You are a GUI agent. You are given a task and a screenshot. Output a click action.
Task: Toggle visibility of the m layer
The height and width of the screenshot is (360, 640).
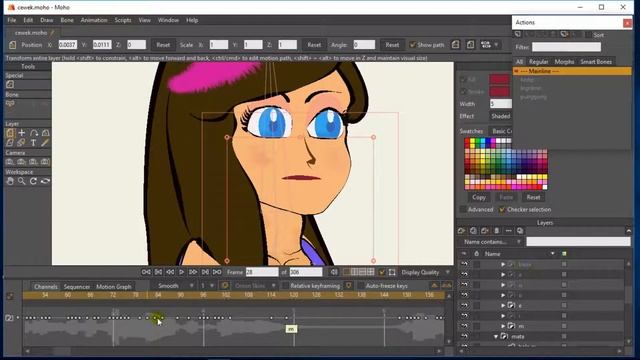click(x=464, y=326)
